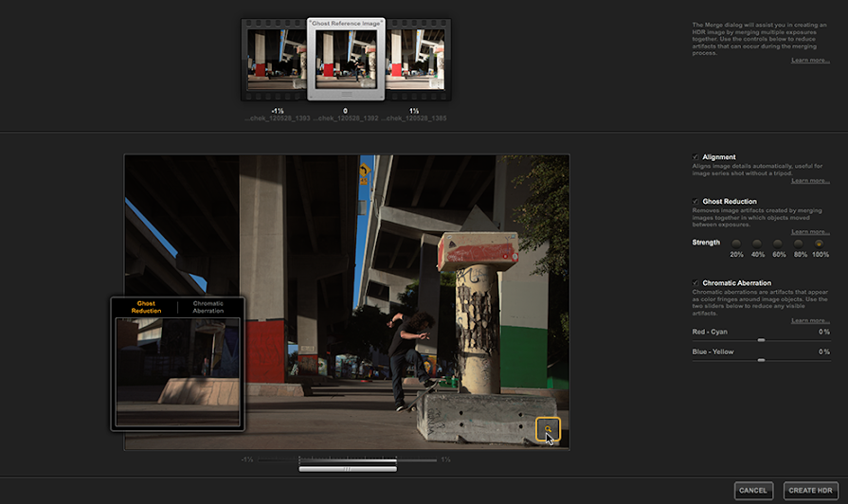Open Learn more link under Chromatic Aberration

pos(810,320)
